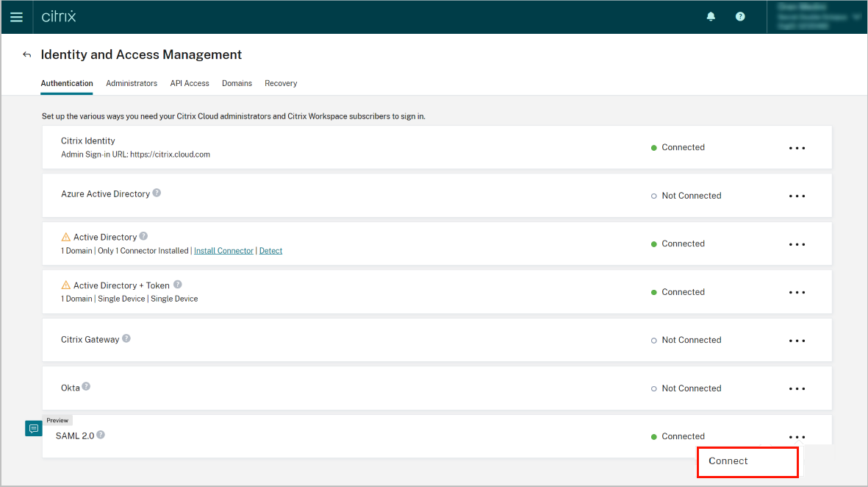Click the 'Only 1 Connector Installed' text
The width and height of the screenshot is (868, 487).
pos(143,250)
